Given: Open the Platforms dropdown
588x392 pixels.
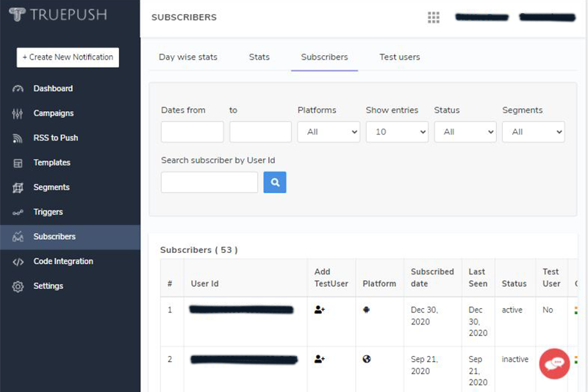Looking at the screenshot, I should [329, 132].
